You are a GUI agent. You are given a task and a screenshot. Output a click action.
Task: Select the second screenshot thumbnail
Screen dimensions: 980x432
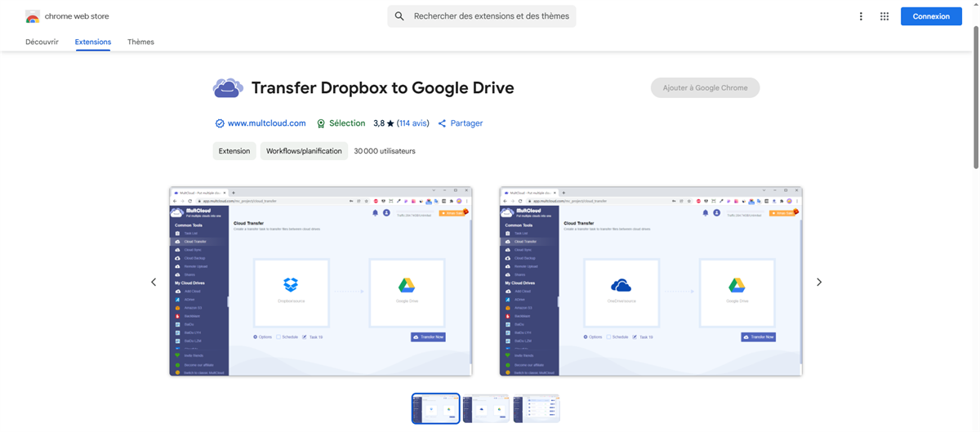pyautogui.click(x=486, y=408)
